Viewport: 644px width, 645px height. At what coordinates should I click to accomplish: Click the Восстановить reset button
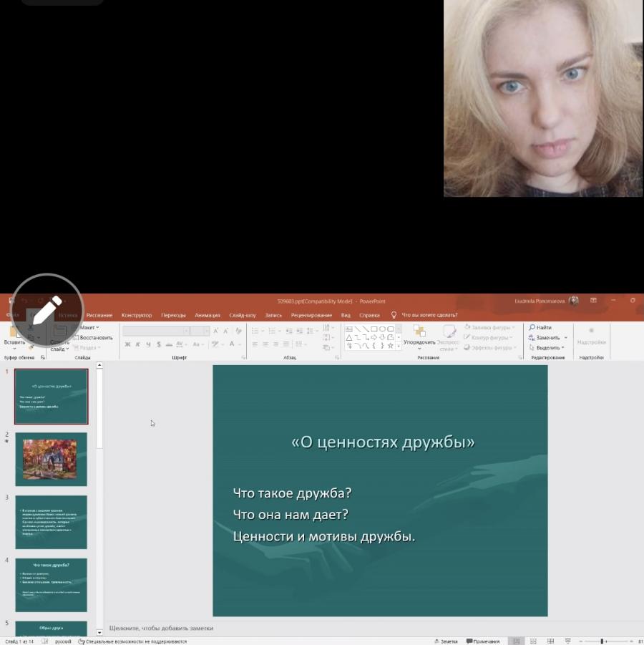[93, 338]
